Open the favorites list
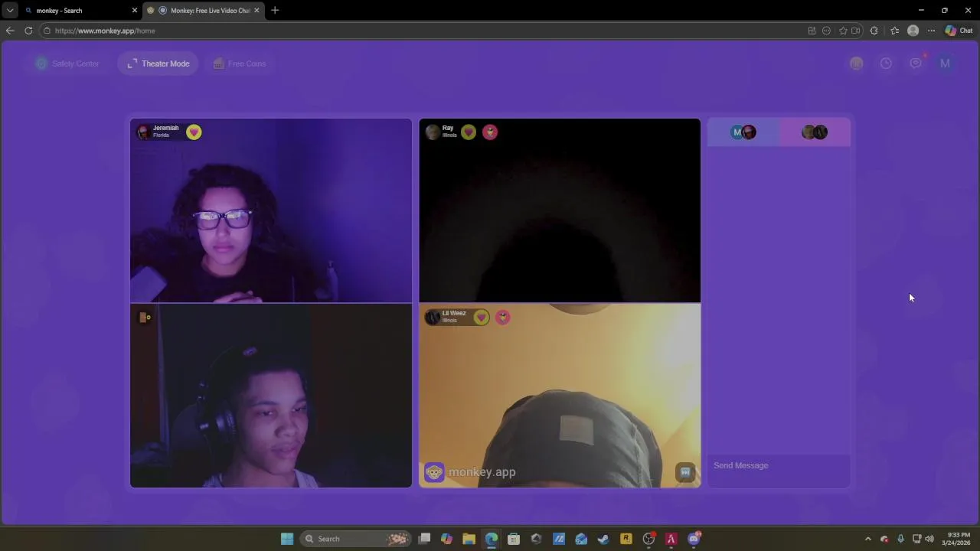Image resolution: width=980 pixels, height=551 pixels. pos(894,31)
